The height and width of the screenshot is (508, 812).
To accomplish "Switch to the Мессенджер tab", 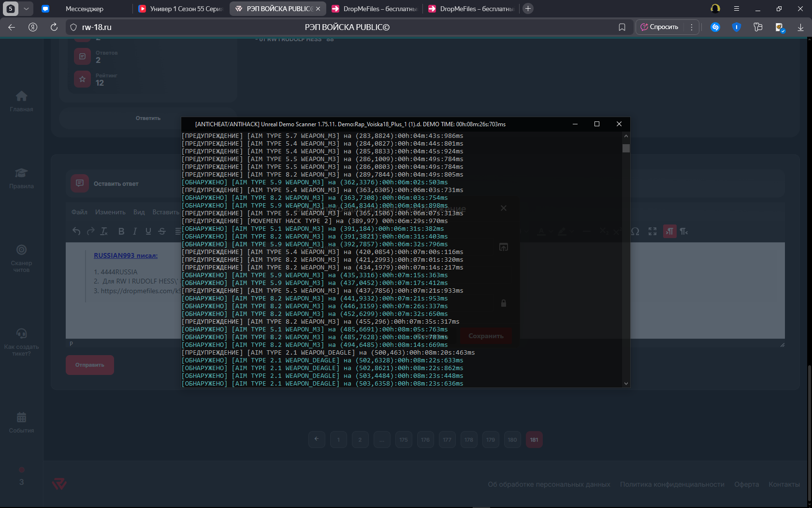I will coord(85,9).
